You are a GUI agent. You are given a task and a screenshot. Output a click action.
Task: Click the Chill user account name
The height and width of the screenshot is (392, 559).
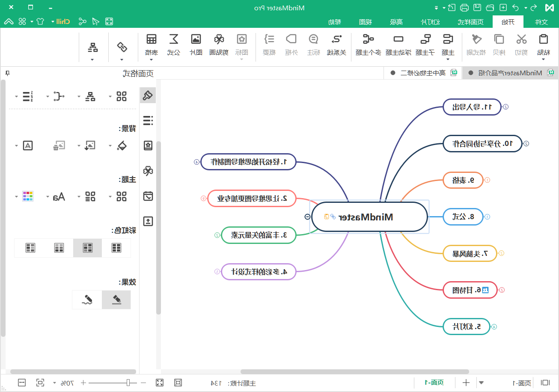63,21
